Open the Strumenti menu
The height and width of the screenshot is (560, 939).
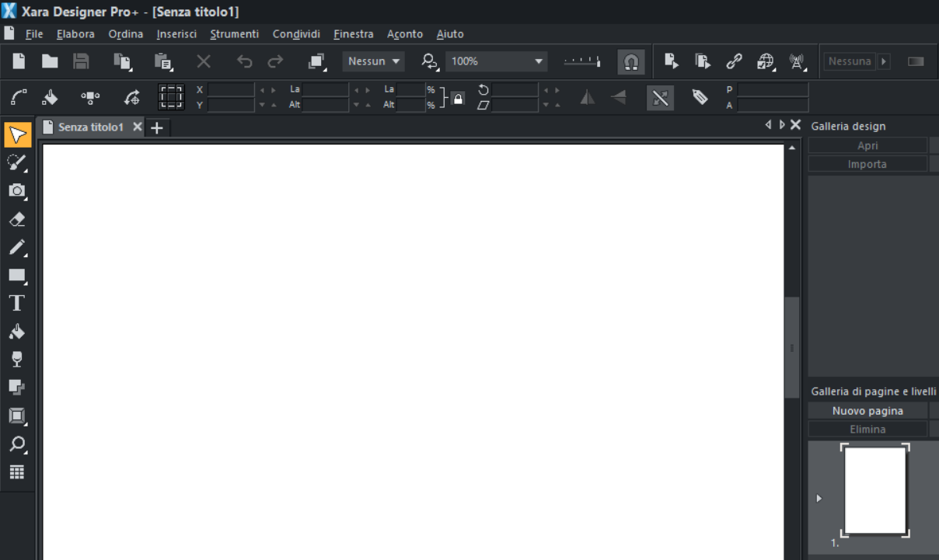234,34
